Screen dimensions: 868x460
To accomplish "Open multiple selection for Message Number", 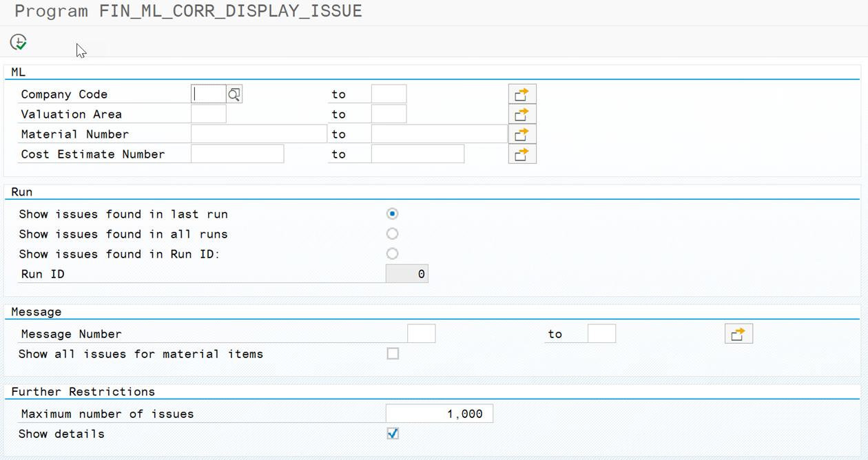I will click(738, 334).
